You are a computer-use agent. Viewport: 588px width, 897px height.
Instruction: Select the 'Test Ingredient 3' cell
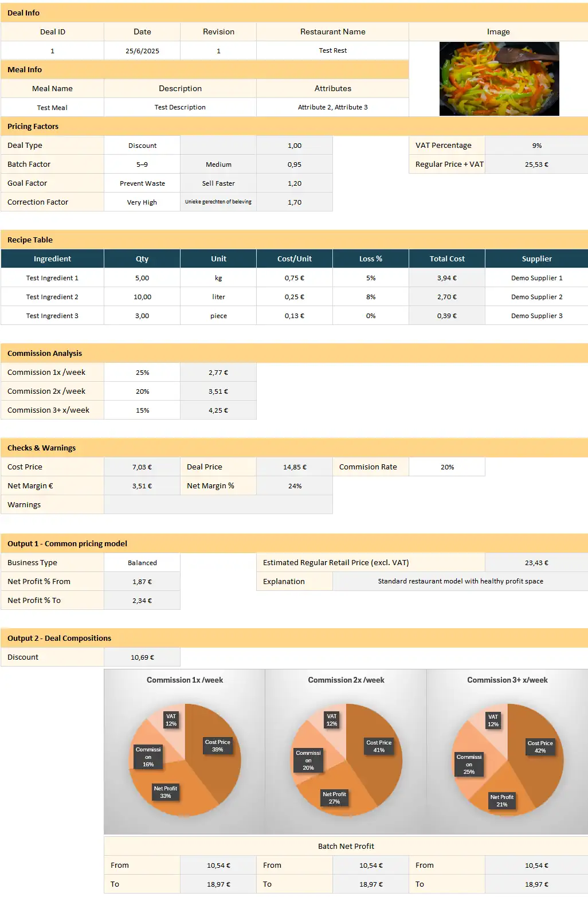coord(52,316)
